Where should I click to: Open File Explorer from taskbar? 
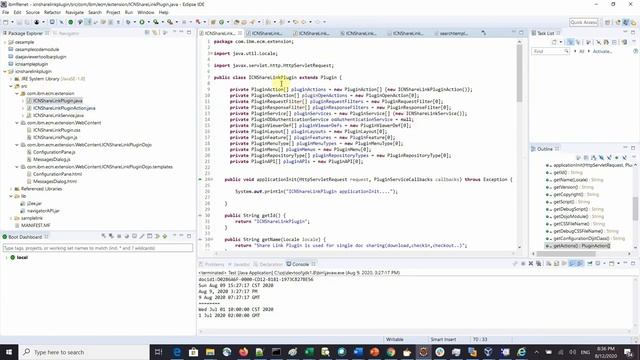(210, 352)
